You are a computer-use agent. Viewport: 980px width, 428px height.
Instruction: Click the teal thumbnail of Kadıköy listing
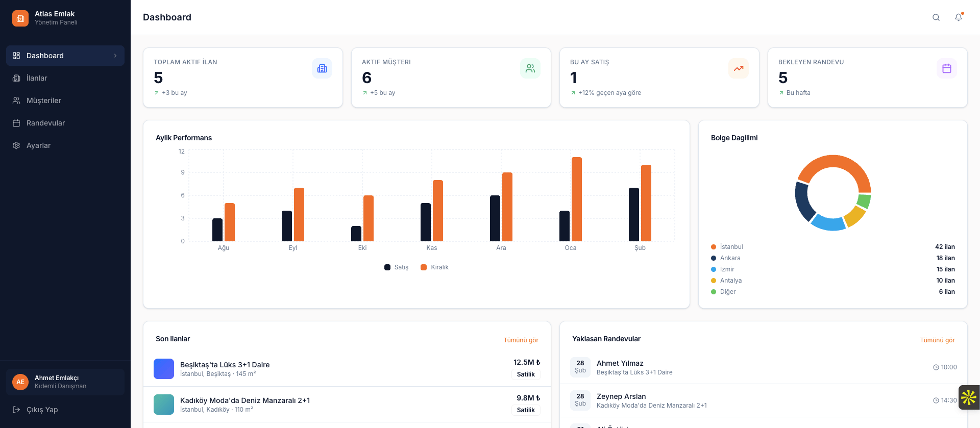[x=164, y=405]
